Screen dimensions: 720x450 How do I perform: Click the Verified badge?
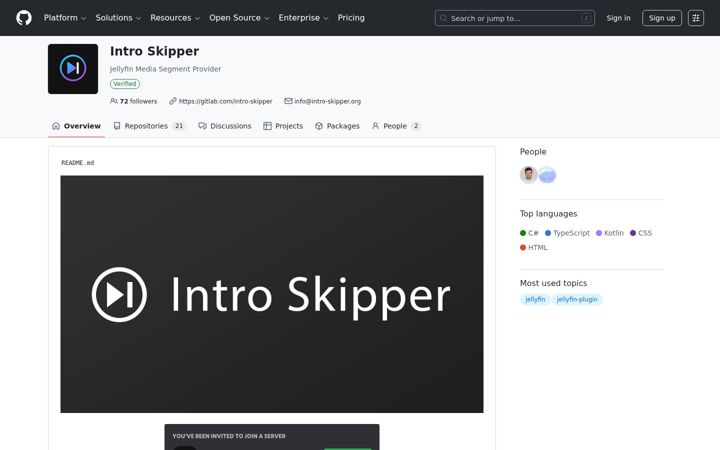click(x=125, y=84)
